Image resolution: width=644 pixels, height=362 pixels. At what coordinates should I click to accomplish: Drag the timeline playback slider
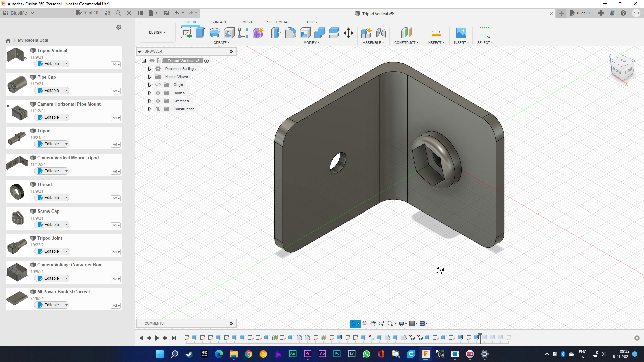click(479, 337)
